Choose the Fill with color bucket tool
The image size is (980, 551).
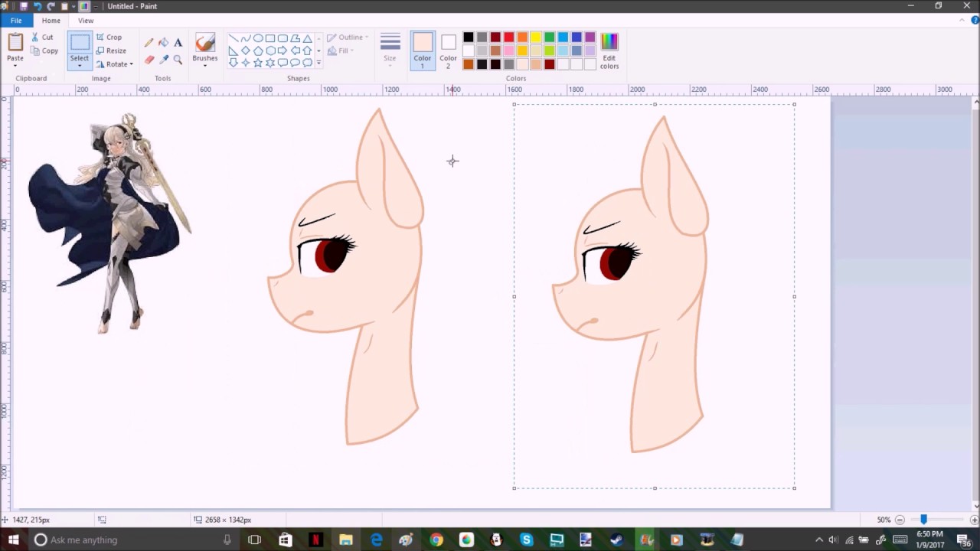[163, 43]
